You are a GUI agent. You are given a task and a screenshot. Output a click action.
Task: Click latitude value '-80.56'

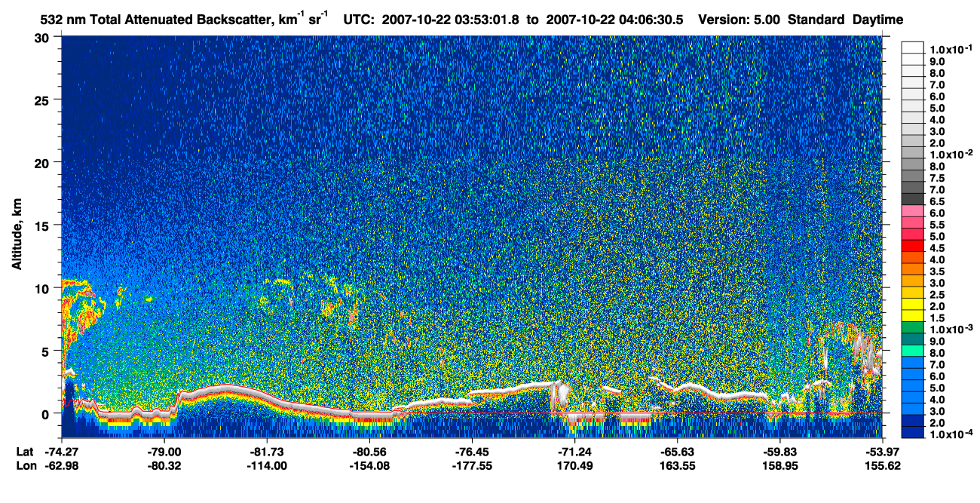click(x=369, y=452)
